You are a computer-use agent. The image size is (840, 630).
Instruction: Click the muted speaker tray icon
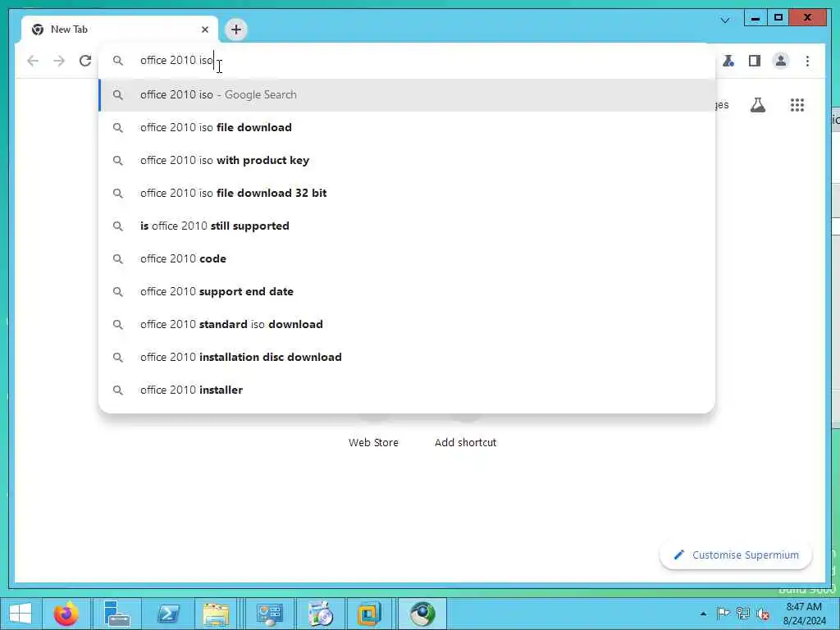click(764, 614)
